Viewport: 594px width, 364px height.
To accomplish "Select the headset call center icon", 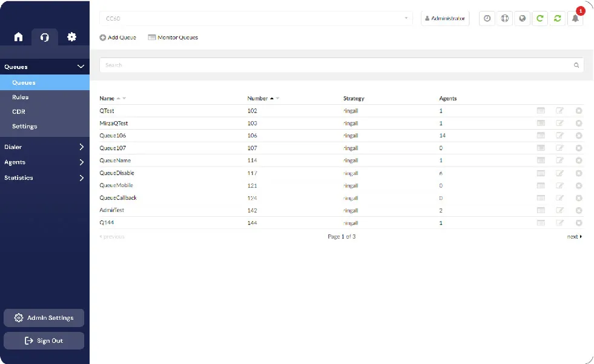I will point(45,37).
